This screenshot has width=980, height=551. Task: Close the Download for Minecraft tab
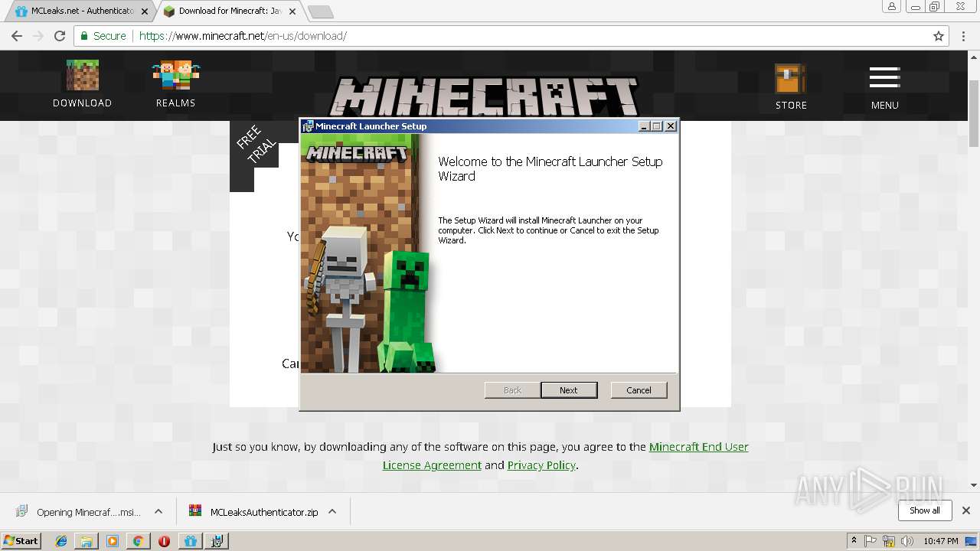click(x=292, y=11)
